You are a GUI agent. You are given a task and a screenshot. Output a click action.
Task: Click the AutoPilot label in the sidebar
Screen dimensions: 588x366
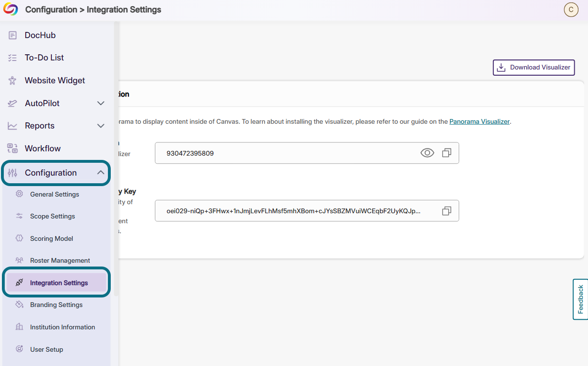click(x=42, y=103)
